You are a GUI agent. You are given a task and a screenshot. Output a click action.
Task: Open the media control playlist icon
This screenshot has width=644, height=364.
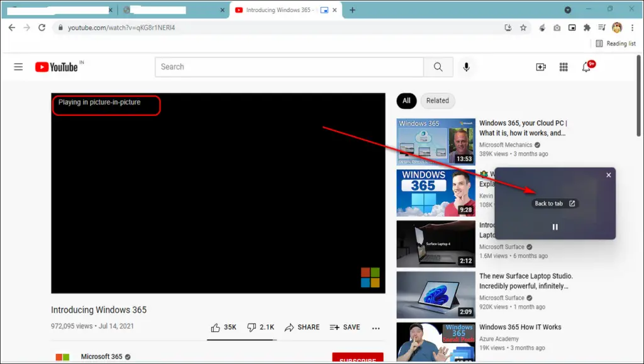(x=602, y=28)
